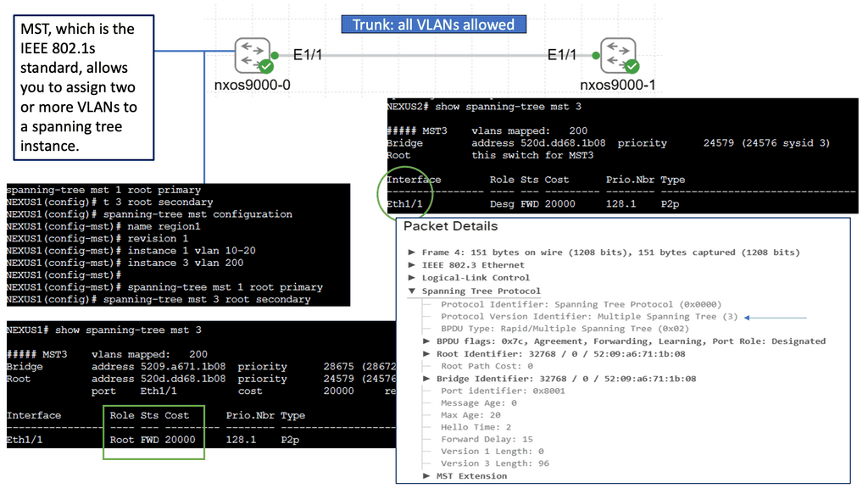
Task: Select the 'Version 1 Length: 0' line
Action: 492,452
